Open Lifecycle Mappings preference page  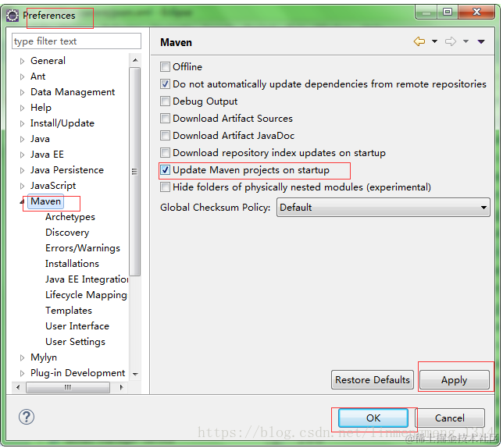pyautogui.click(x=87, y=296)
